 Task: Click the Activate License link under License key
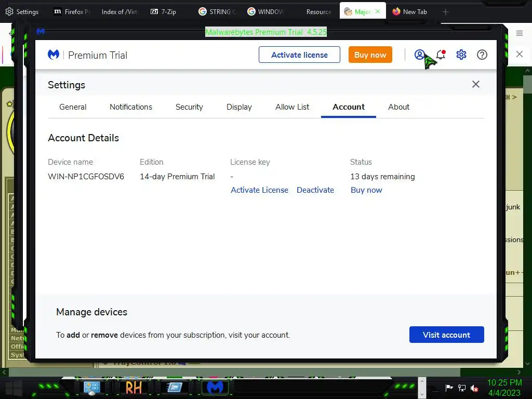259,190
